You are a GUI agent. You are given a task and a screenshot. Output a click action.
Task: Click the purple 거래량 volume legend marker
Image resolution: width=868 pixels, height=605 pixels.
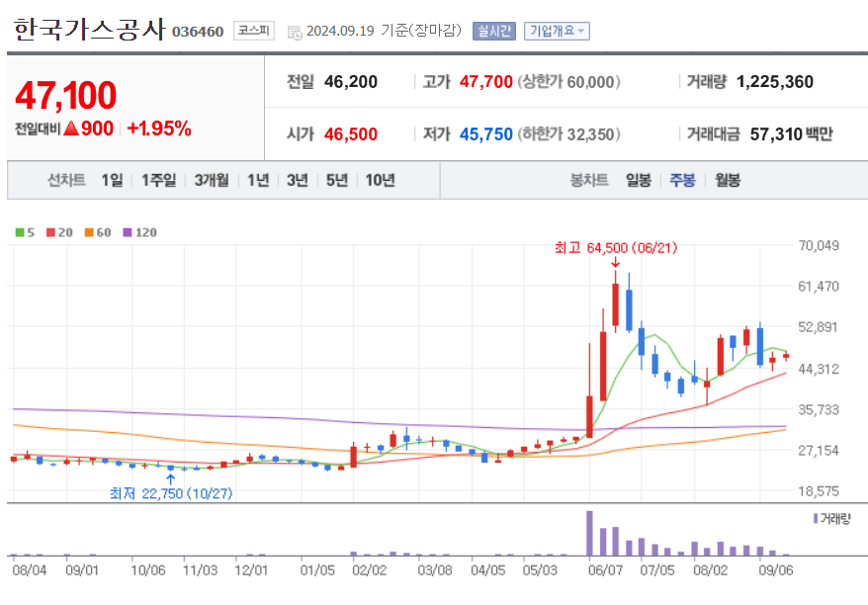(816, 519)
